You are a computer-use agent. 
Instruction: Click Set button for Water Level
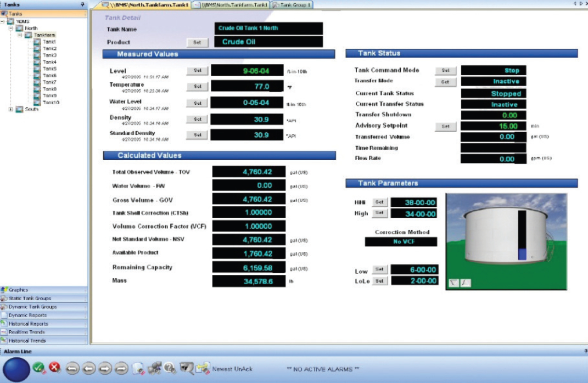click(x=197, y=103)
